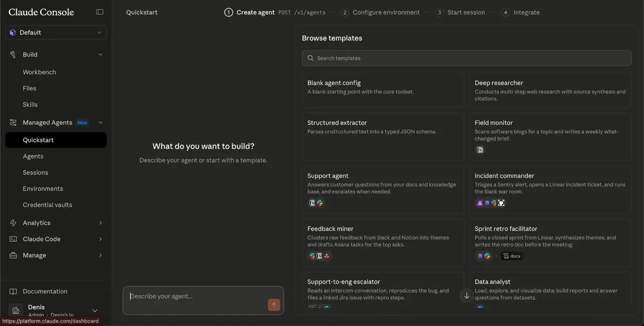Click the Linear icon on the Incident commander card
This screenshot has height=326, width=644.
(x=487, y=203)
